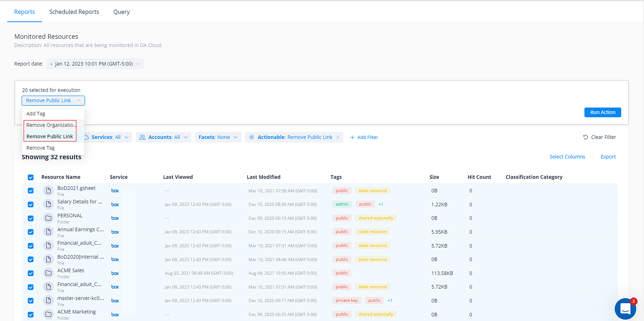Screen dimensions: 644x321
Task: Switch to the Scheduled Reports tab
Action: click(x=74, y=12)
